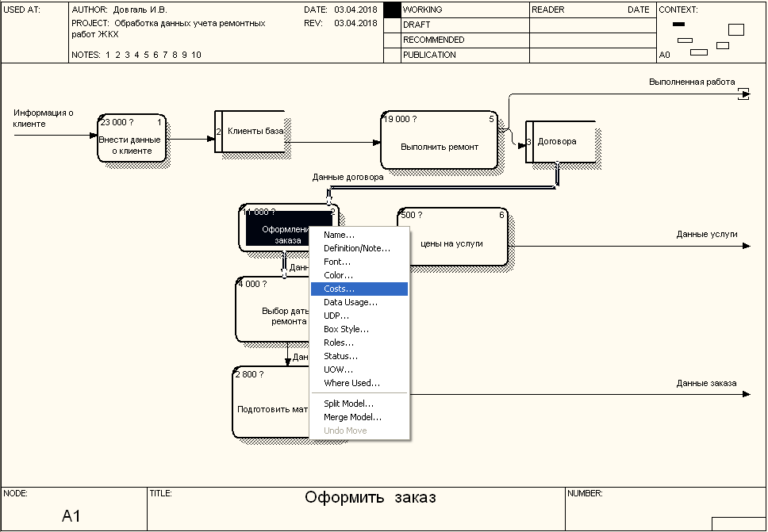The image size is (768, 532).
Task: Click the 'Клиенты база' data store
Action: pyautogui.click(x=254, y=132)
